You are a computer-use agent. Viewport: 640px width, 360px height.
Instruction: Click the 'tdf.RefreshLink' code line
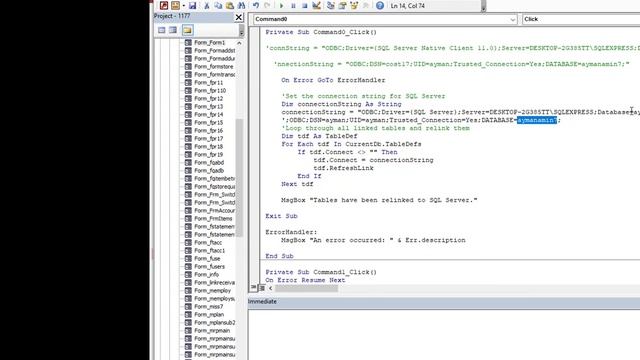(343, 168)
